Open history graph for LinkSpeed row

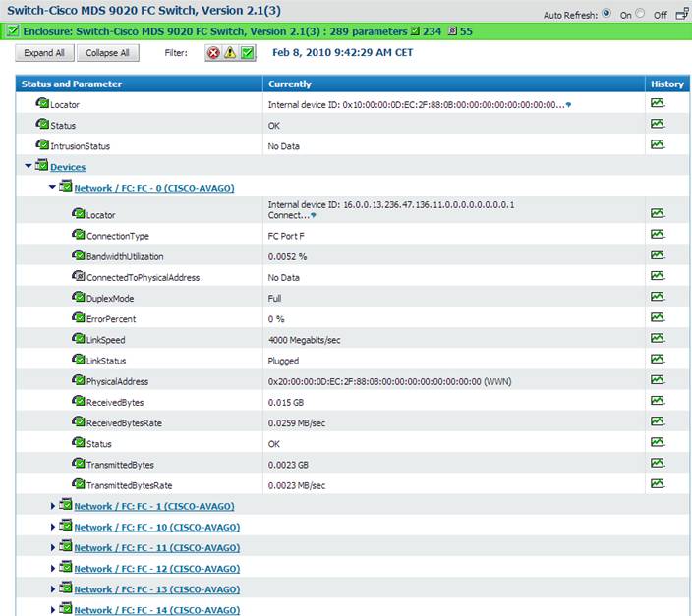(657, 340)
